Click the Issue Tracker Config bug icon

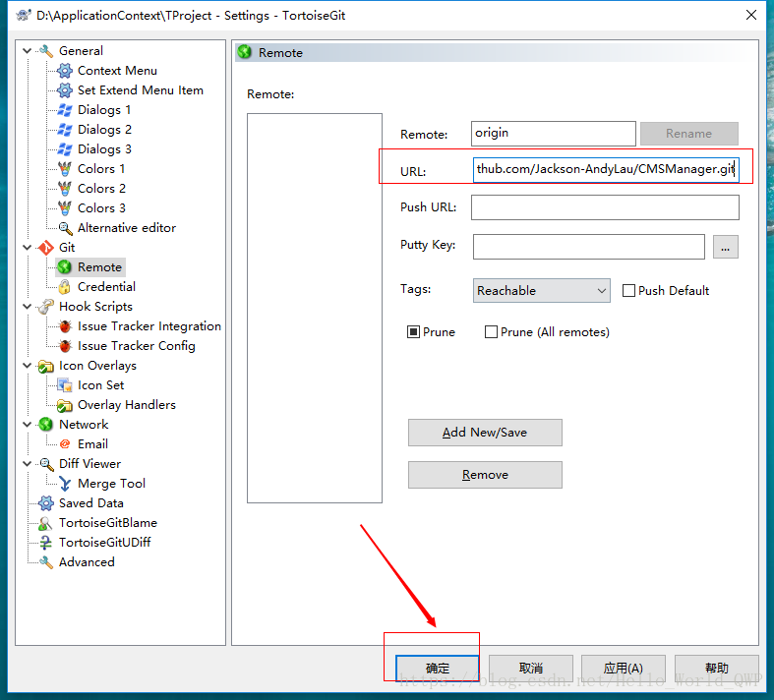pyautogui.click(x=65, y=346)
